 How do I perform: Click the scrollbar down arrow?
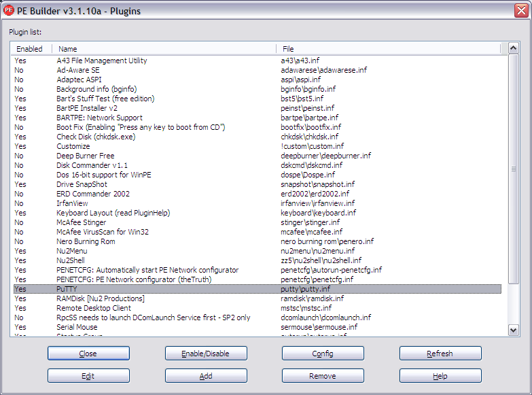pyautogui.click(x=514, y=330)
